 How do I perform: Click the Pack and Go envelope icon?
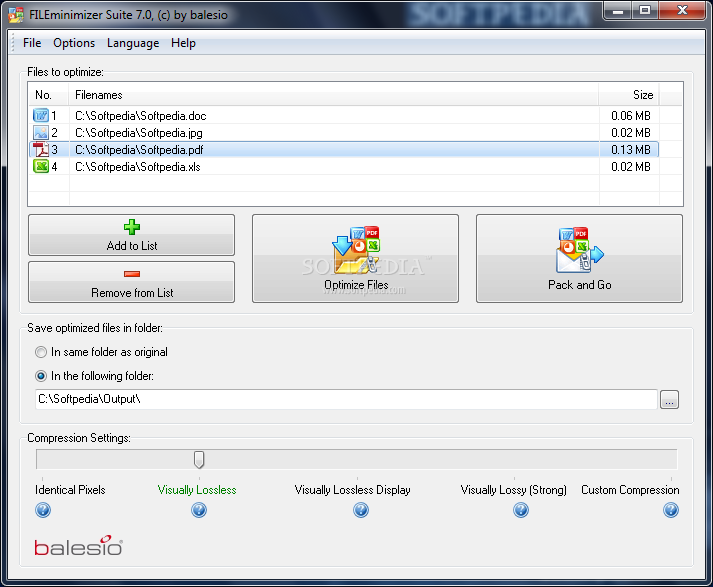point(580,250)
